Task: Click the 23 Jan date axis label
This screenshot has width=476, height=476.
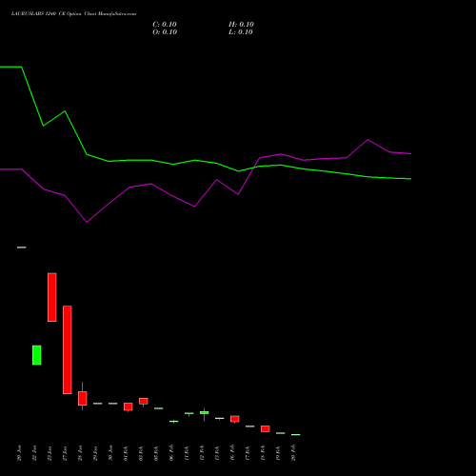Action: click(x=50, y=453)
